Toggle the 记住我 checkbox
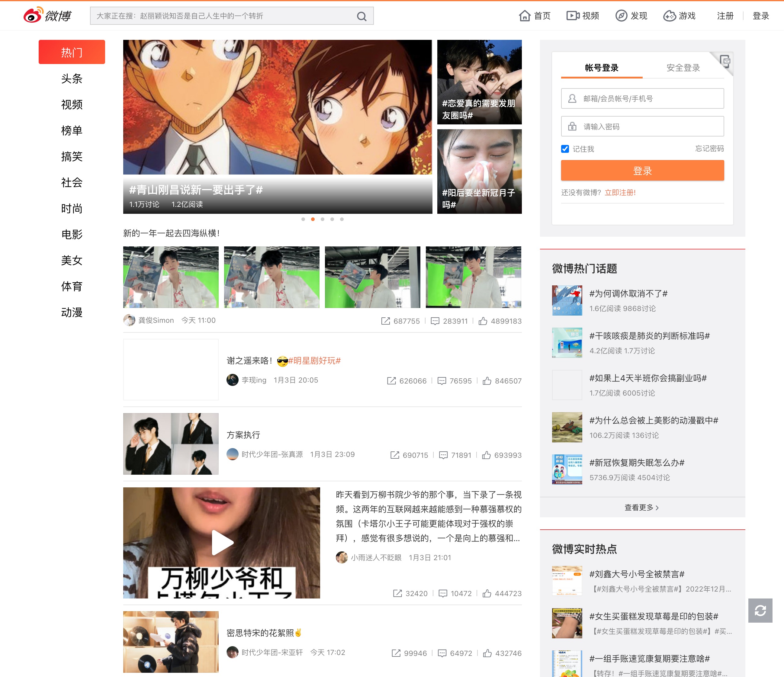The height and width of the screenshot is (677, 784). point(565,149)
